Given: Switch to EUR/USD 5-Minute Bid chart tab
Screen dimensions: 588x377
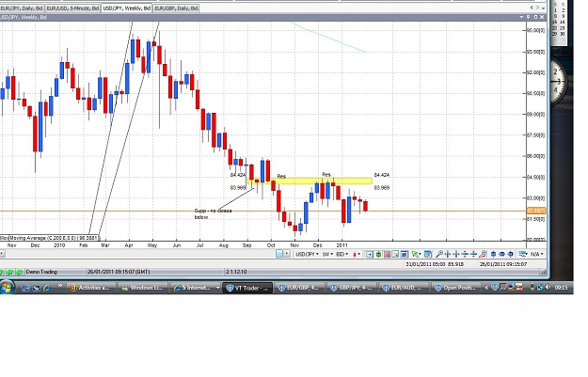Looking at the screenshot, I should 72,8.
